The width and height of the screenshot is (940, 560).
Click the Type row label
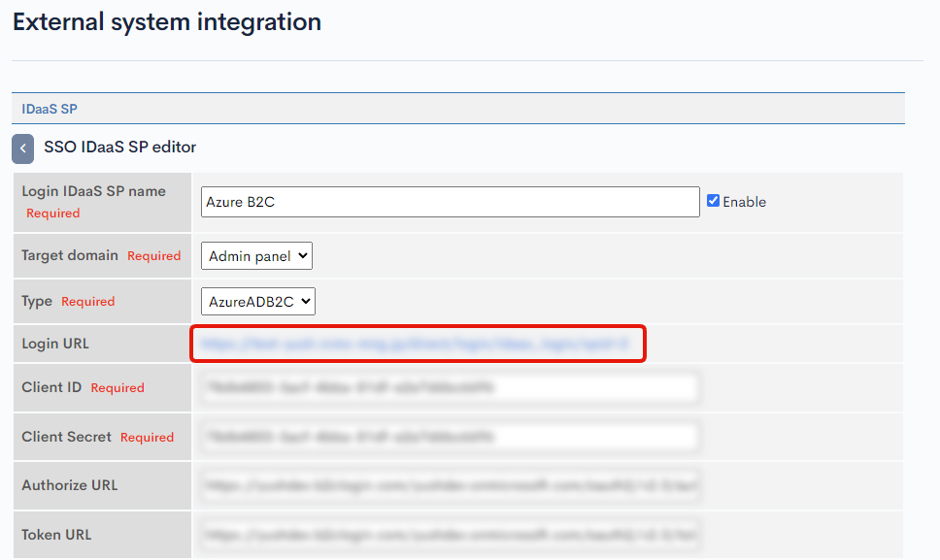36,301
